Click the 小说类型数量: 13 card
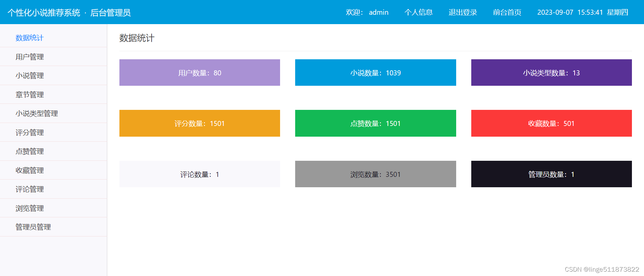644x276 pixels. point(551,73)
